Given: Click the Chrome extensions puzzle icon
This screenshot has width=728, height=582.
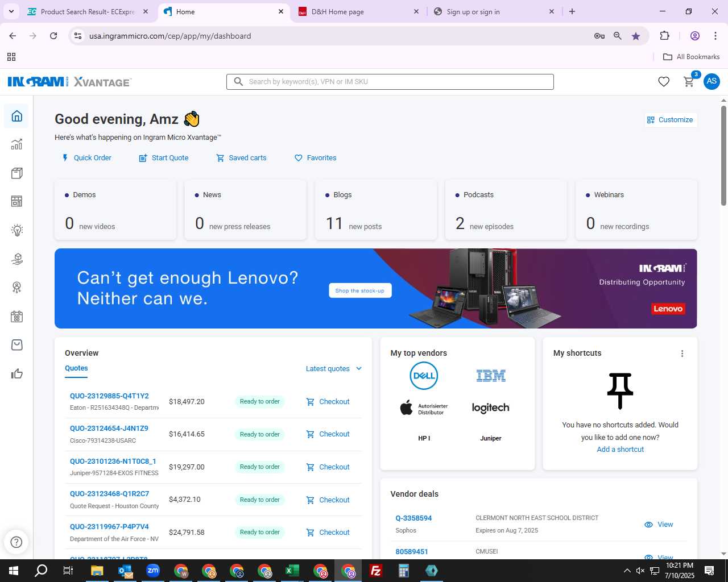Looking at the screenshot, I should pyautogui.click(x=664, y=36).
